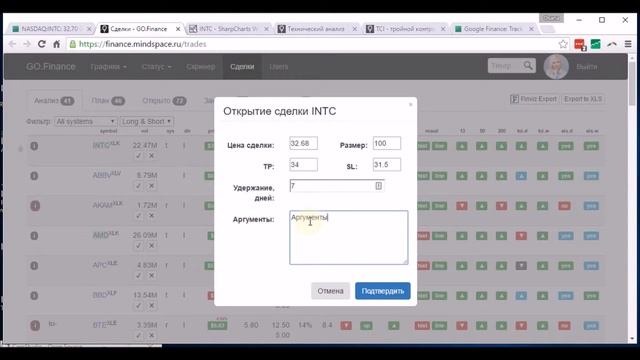Edit the Цена сделки price field

pos(303,143)
